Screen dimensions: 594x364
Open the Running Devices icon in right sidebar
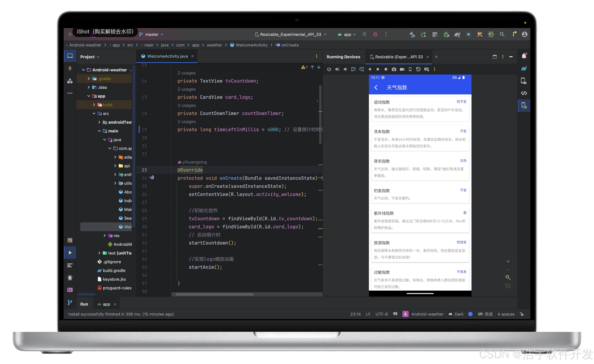click(524, 105)
